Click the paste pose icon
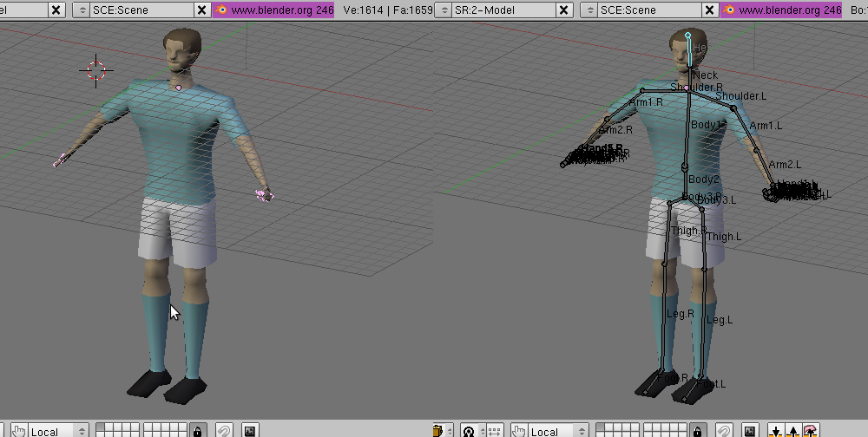Image resolution: width=868 pixels, height=437 pixels. tap(792, 430)
